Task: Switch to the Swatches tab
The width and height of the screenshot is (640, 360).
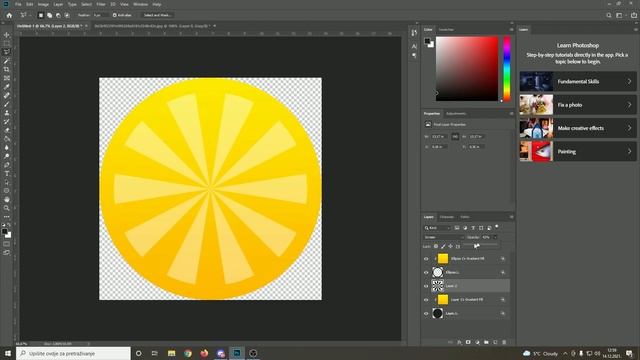Action: click(x=446, y=30)
